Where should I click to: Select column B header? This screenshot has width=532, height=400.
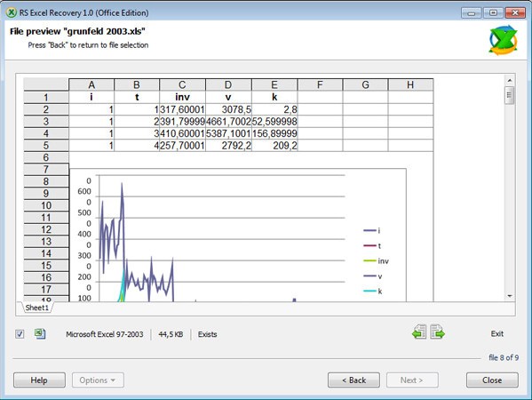[x=137, y=84]
